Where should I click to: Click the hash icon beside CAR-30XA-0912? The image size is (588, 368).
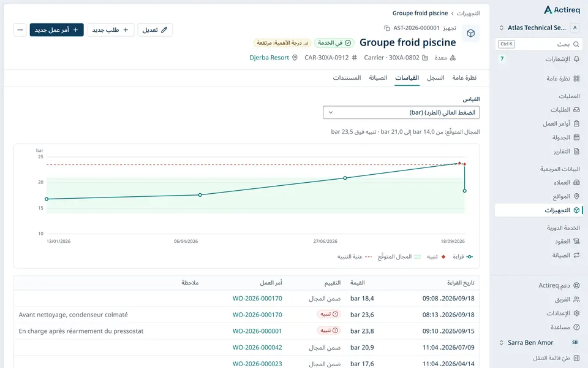pos(355,58)
